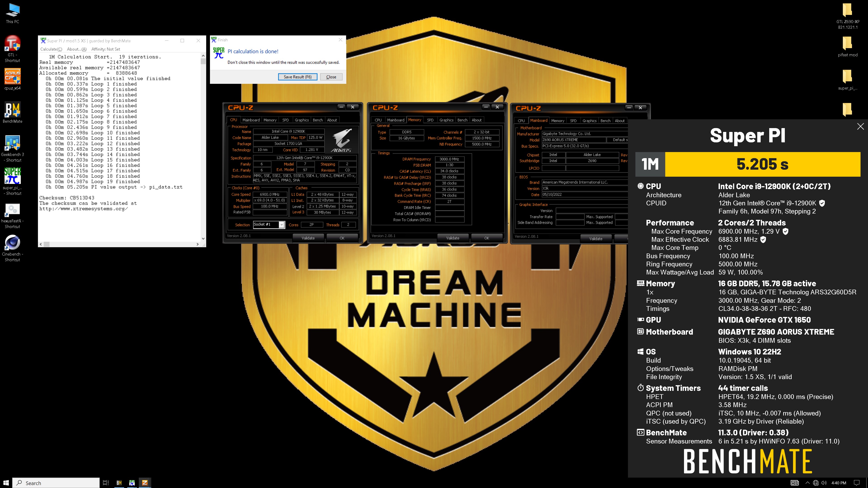Click the CAS# Latency 34.0 clocks value
The height and width of the screenshot is (488, 868).
coord(449,171)
